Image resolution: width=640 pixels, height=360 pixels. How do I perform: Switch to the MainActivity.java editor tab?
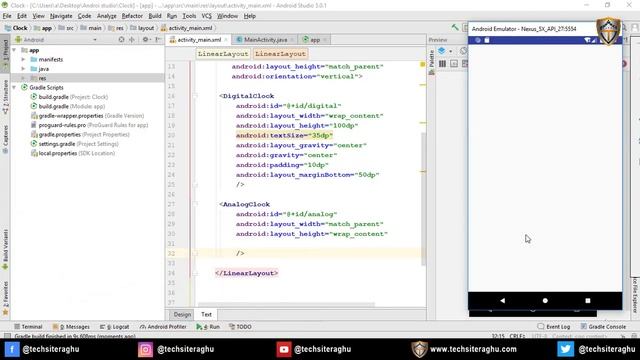pyautogui.click(x=264, y=40)
